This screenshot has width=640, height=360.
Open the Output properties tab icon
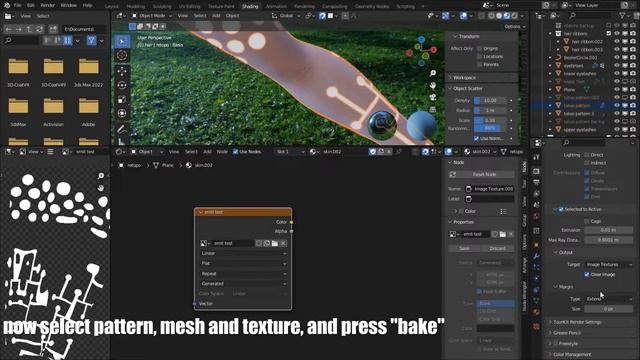(x=536, y=182)
